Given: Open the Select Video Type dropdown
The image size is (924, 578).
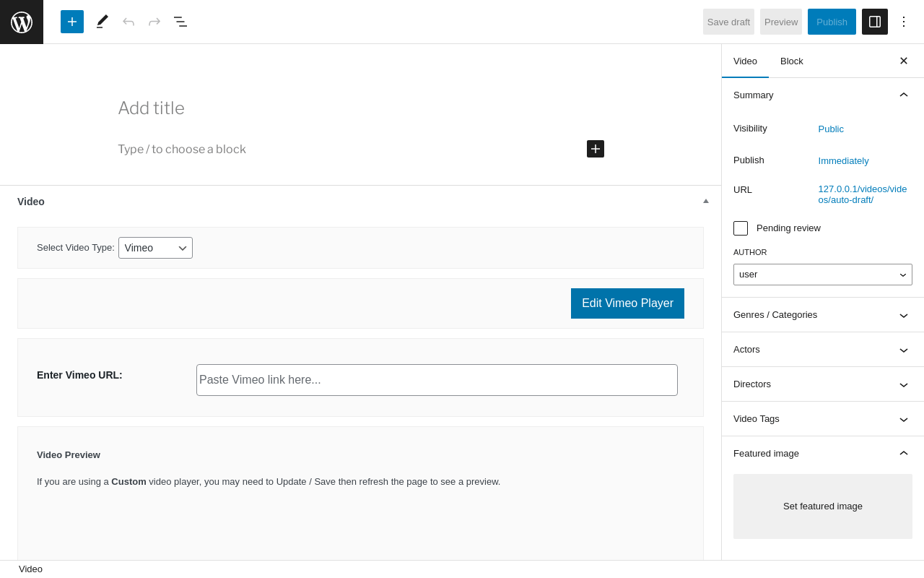Looking at the screenshot, I should 155,248.
